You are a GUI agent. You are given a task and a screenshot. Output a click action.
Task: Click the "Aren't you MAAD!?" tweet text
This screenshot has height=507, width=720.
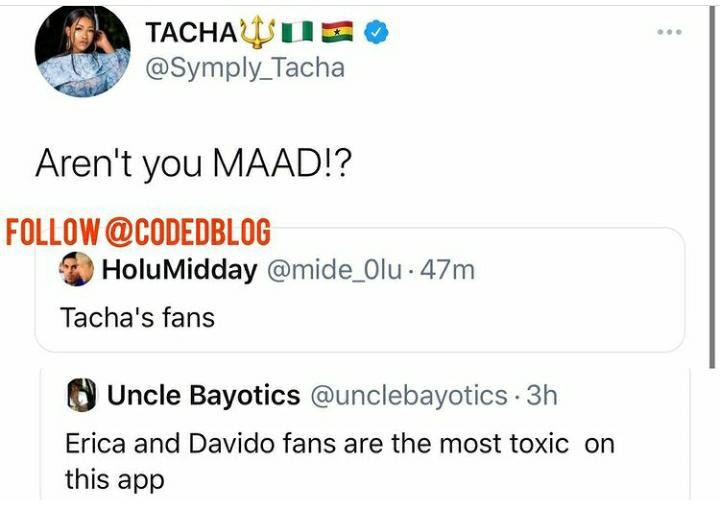193,164
